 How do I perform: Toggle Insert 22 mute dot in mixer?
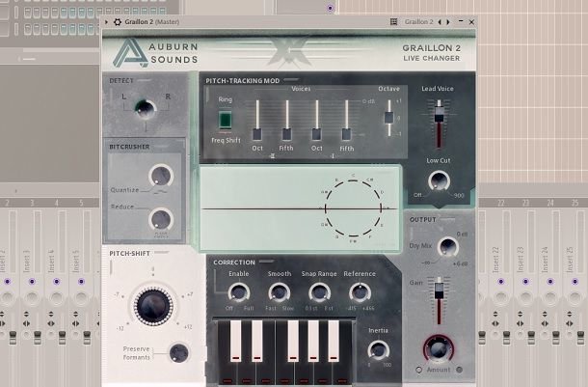click(500, 282)
